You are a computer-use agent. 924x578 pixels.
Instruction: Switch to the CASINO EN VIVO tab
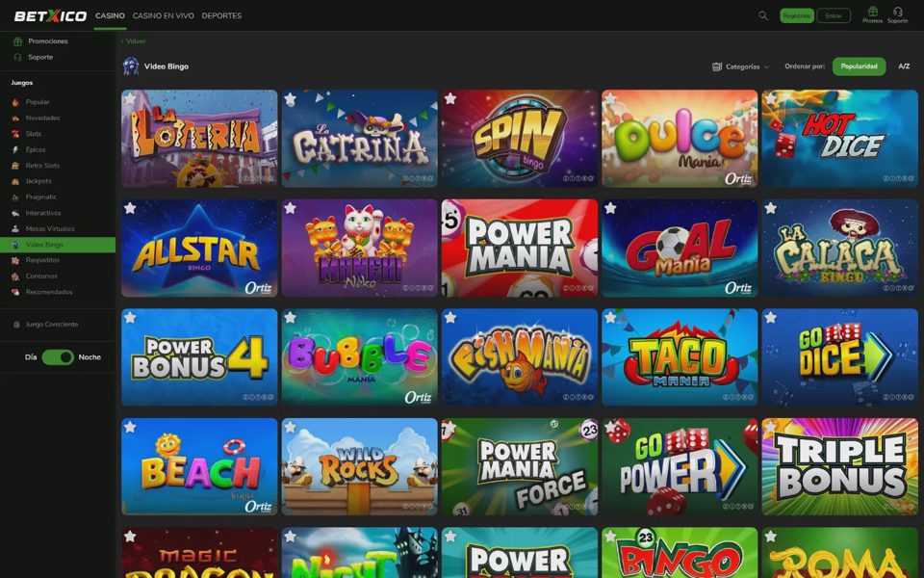click(x=164, y=16)
